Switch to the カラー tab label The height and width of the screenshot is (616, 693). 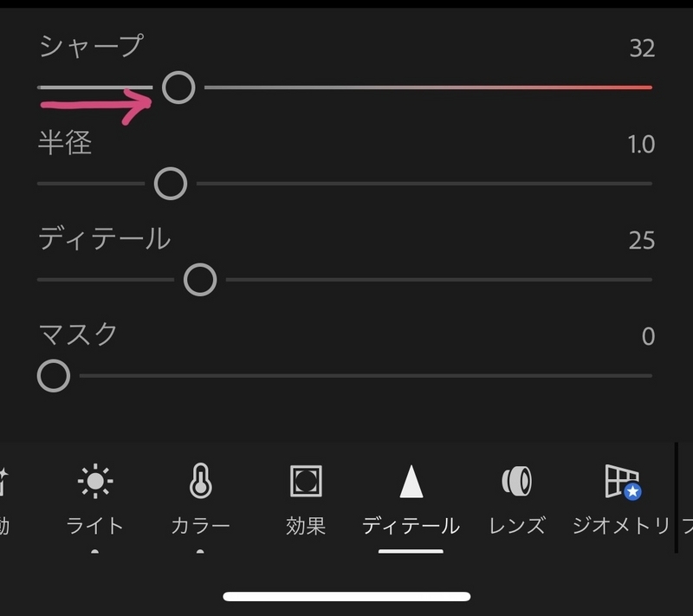(201, 526)
